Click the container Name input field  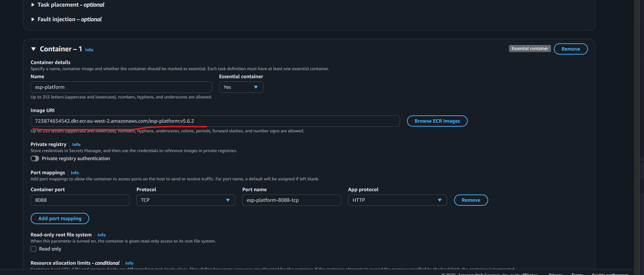(121, 87)
